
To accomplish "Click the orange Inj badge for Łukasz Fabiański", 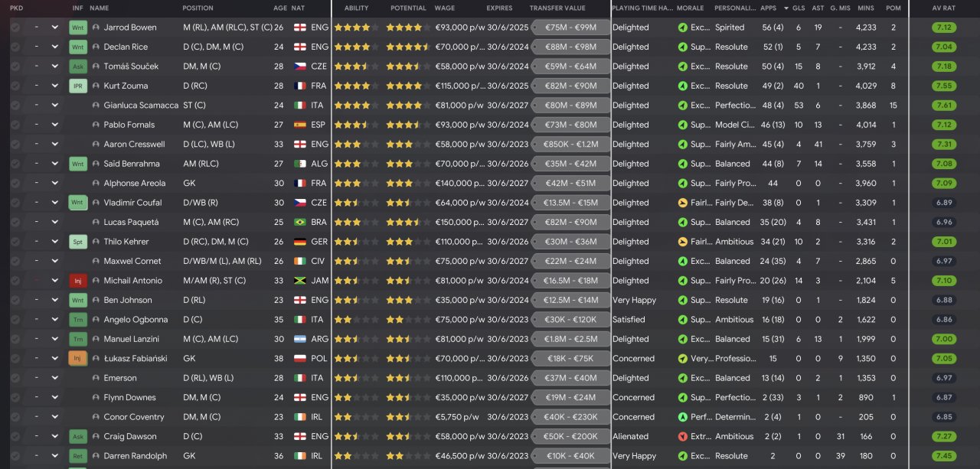I will pyautogui.click(x=77, y=359).
